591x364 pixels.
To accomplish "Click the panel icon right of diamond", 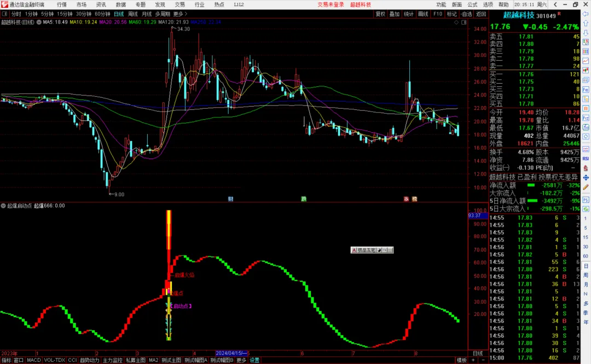I will point(464,22).
